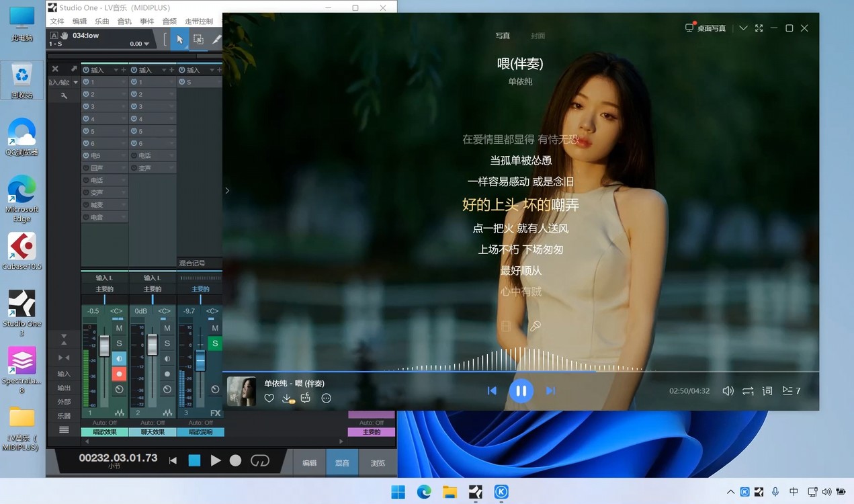This screenshot has height=504, width=854.
Task: Like the current song with heart icon
Action: click(269, 398)
